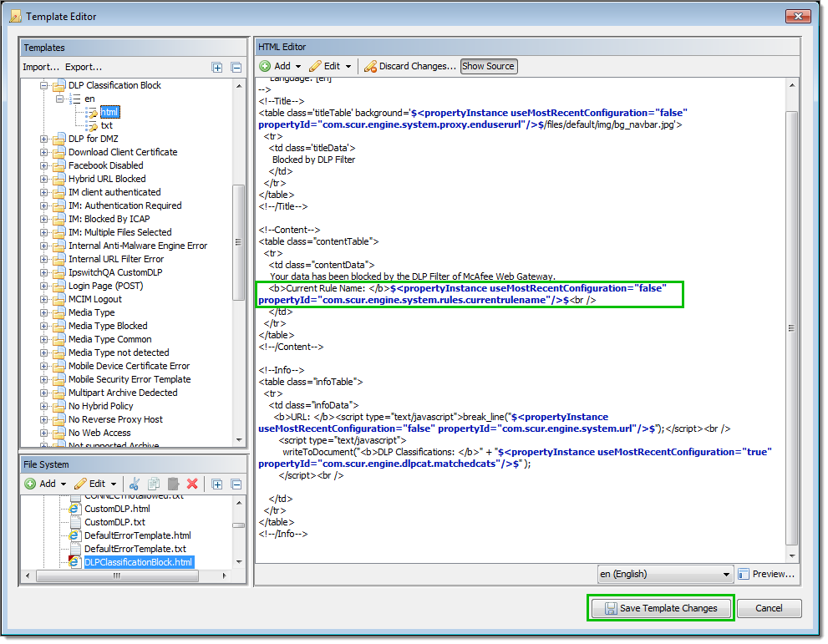828x644 pixels.
Task: Click the red Delete icon in File System
Action: click(x=192, y=484)
